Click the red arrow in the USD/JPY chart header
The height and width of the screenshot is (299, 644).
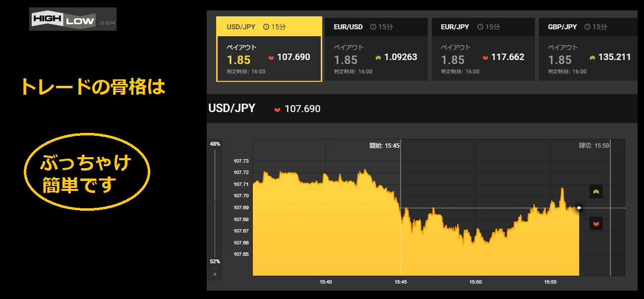tap(277, 109)
